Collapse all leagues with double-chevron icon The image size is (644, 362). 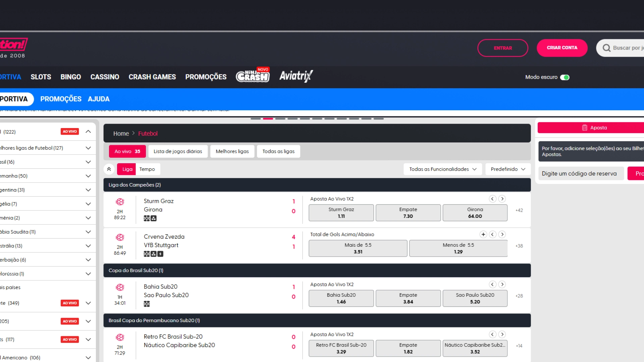tap(109, 169)
